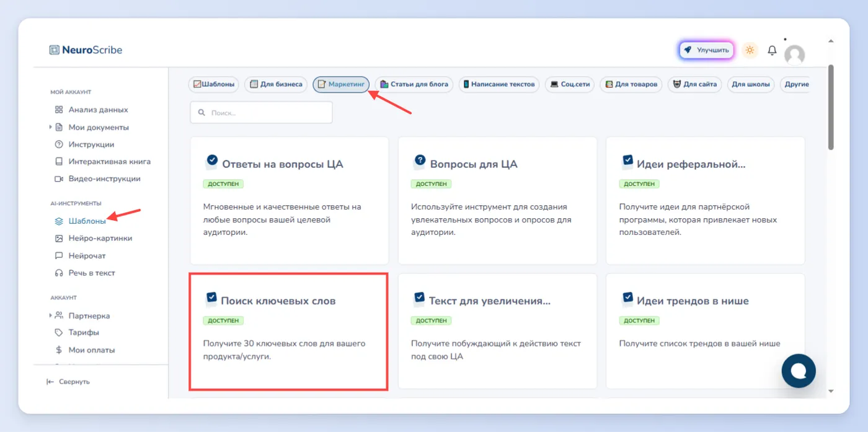Collapse the sidebar with Свернуть
This screenshot has height=432, width=868.
click(x=68, y=382)
